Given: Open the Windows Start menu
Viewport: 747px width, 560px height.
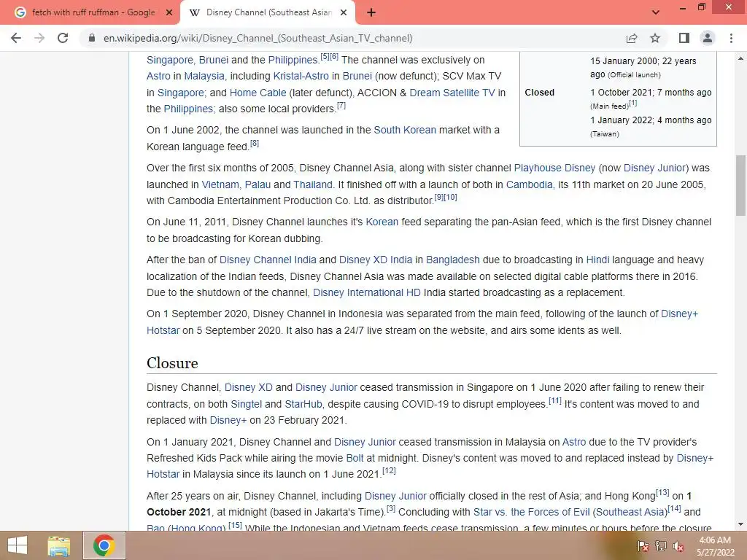Looking at the screenshot, I should (18, 545).
